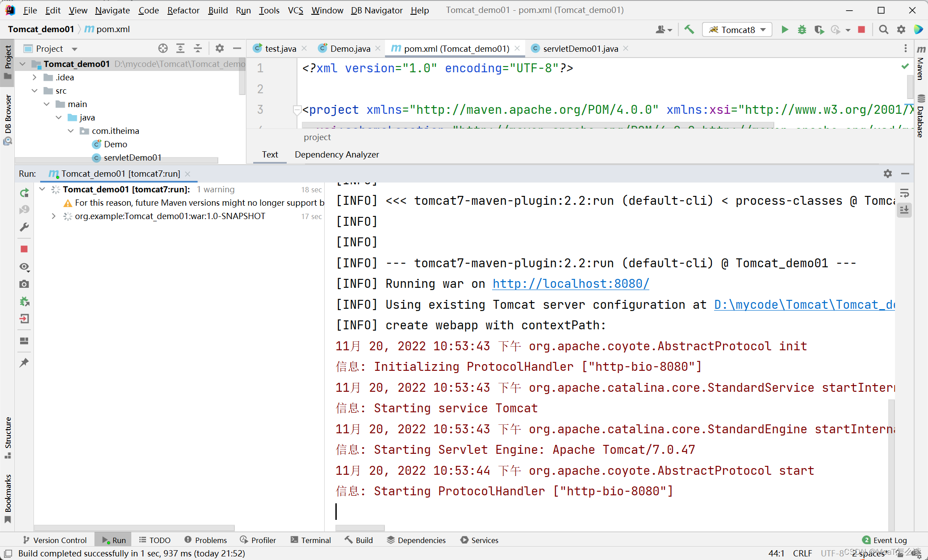The height and width of the screenshot is (560, 928).
Task: Click the Build project hammer icon
Action: (x=690, y=29)
